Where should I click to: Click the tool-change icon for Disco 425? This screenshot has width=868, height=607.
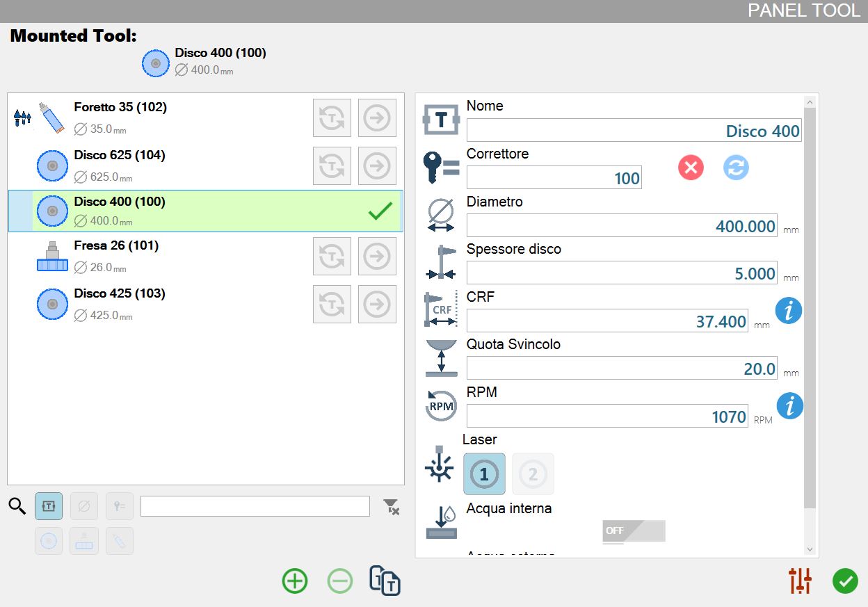click(x=332, y=304)
